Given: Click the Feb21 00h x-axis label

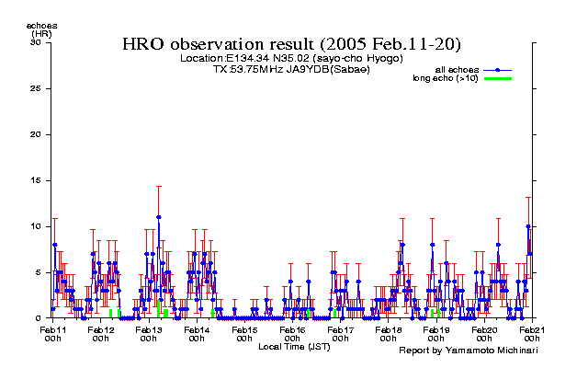Looking at the screenshot, I should pyautogui.click(x=532, y=333).
